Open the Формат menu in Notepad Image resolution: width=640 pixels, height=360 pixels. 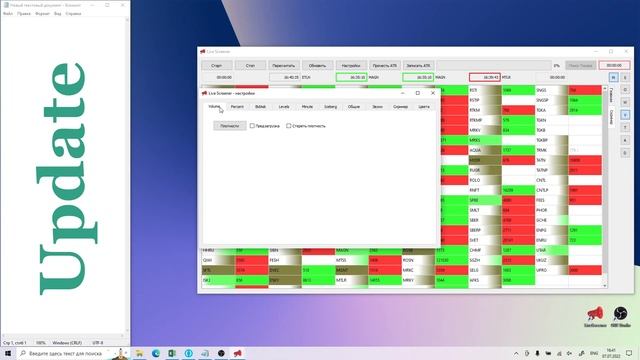[x=42, y=13]
